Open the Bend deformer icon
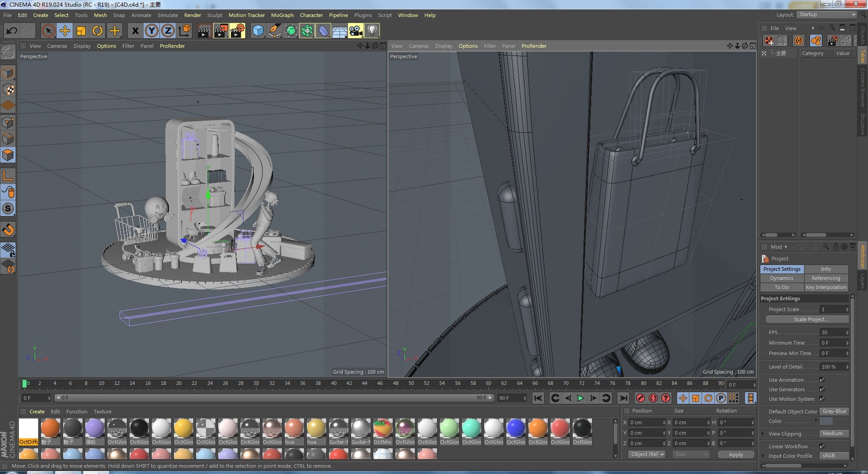 tap(323, 31)
